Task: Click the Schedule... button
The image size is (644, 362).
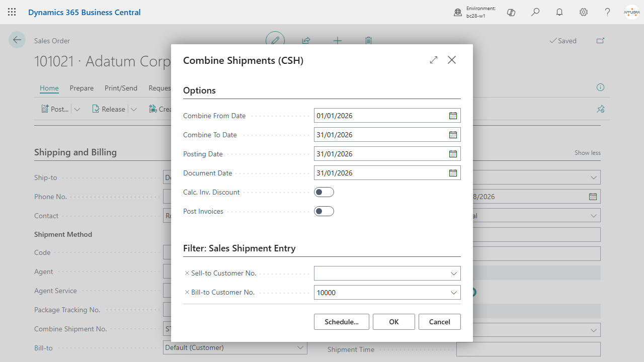Action: coord(342,322)
